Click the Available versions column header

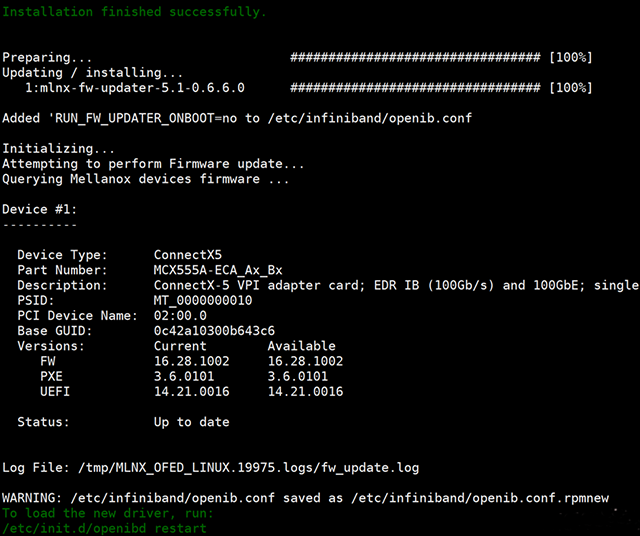[302, 346]
